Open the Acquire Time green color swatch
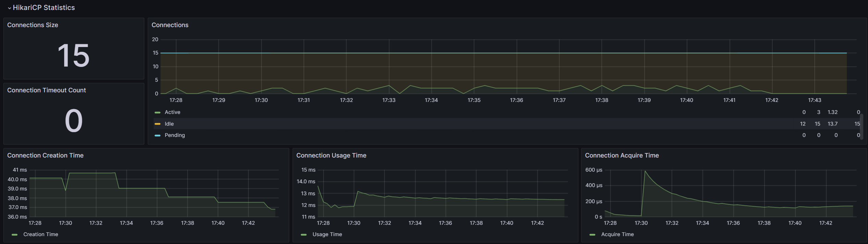Screen dimensions: 868x244 coord(592,235)
